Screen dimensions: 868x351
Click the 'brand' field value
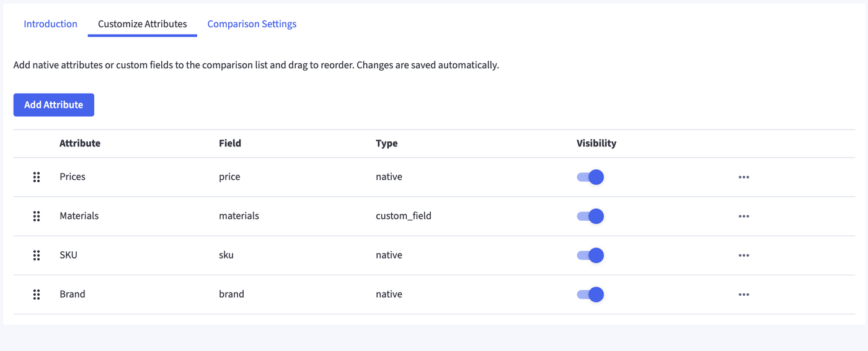tap(231, 294)
